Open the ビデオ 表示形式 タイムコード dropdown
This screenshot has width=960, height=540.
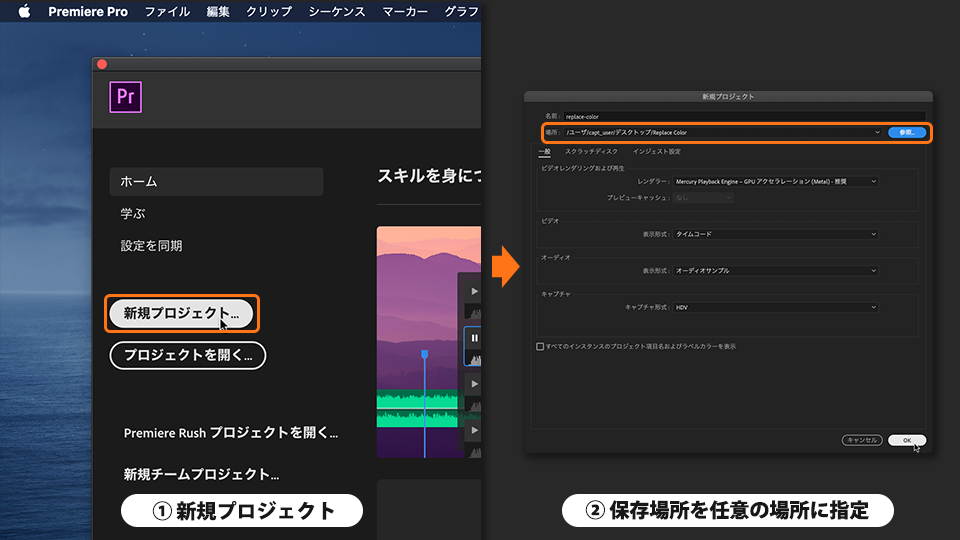775,234
